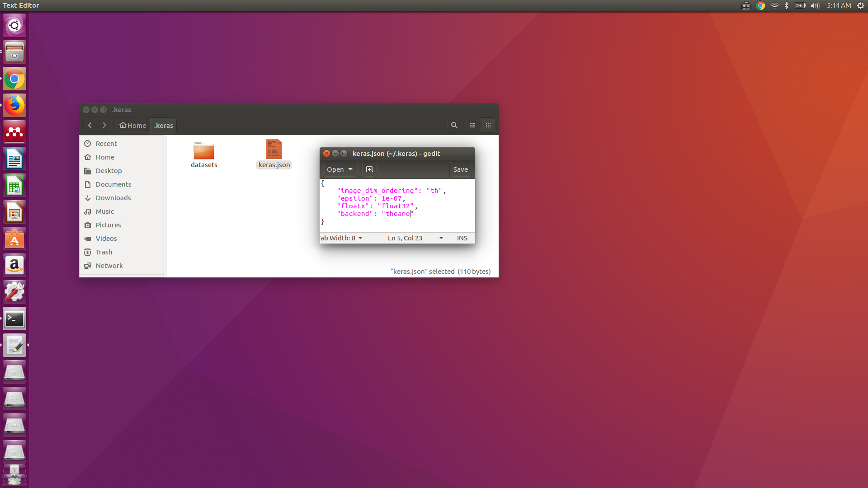The width and height of the screenshot is (868, 488).
Task: Click "floatx" line in gedit
Action: point(377,206)
